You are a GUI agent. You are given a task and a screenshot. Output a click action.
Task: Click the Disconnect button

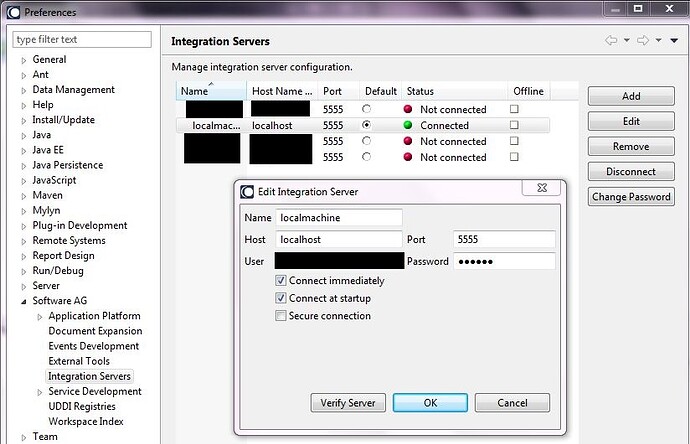coord(631,171)
